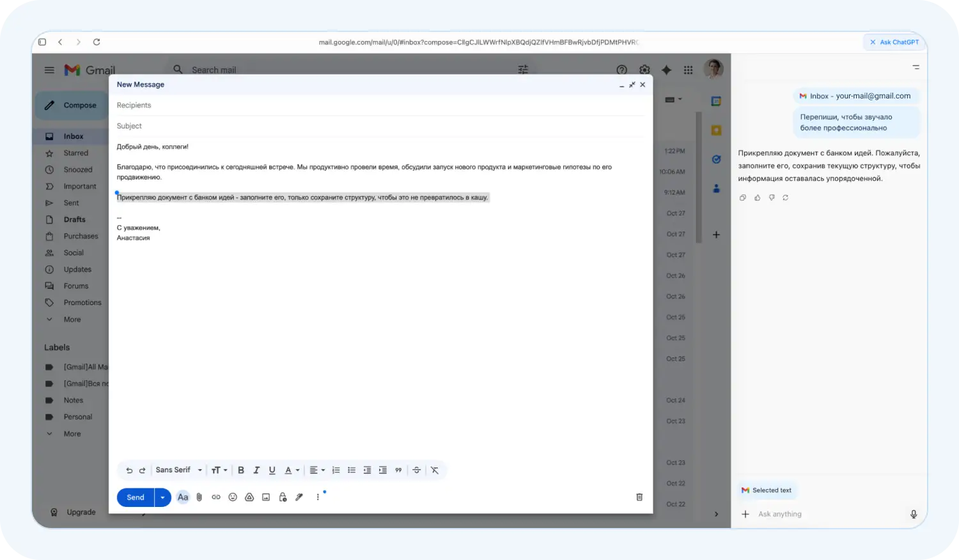Viewport: 959px width, 560px height.
Task: Toggle italic formatting
Action: tap(256, 471)
